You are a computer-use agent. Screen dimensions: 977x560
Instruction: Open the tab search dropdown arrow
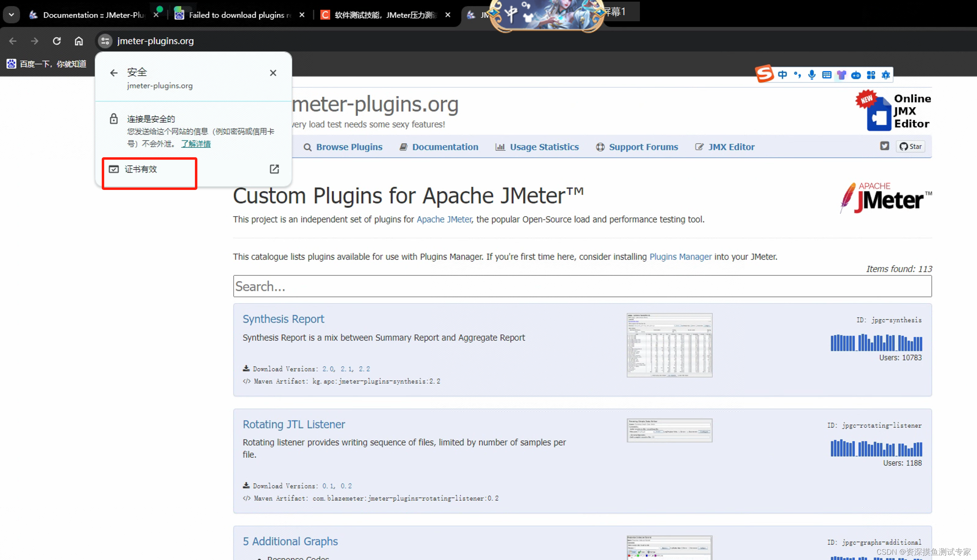point(11,15)
